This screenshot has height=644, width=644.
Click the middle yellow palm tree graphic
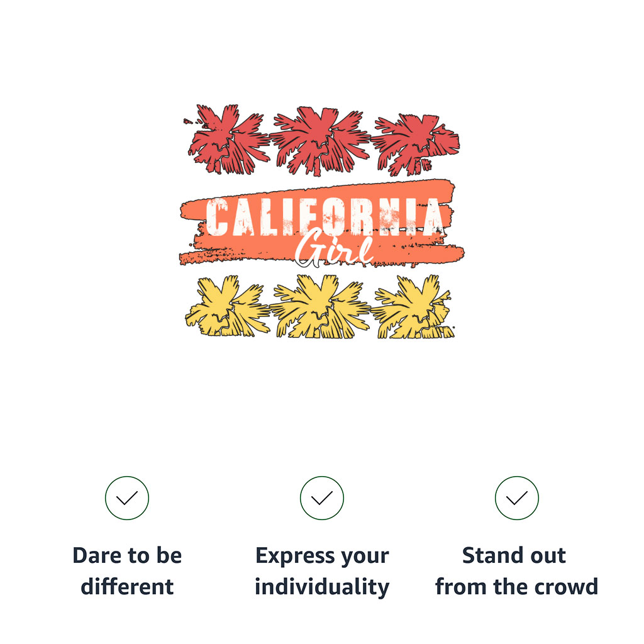coord(319,307)
